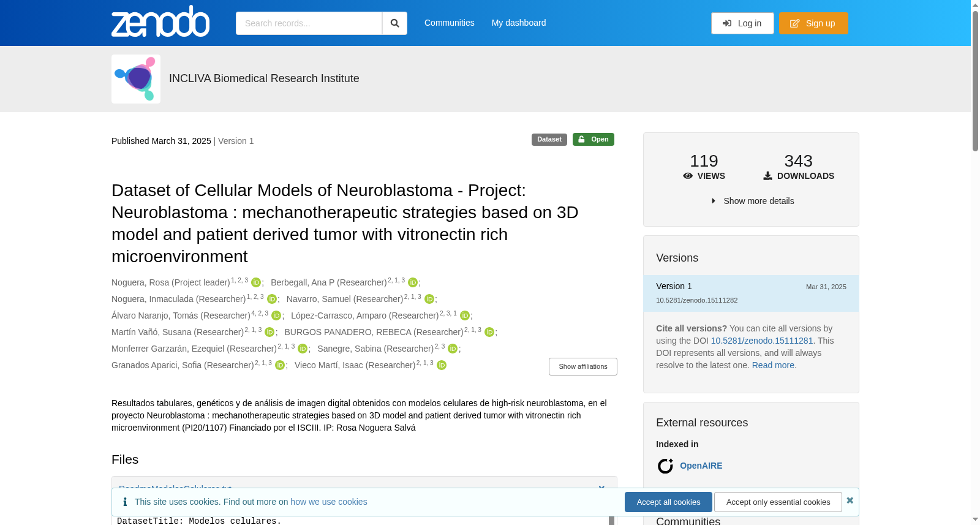Open Isaac Vieco Martí's ORCID icon

442,365
